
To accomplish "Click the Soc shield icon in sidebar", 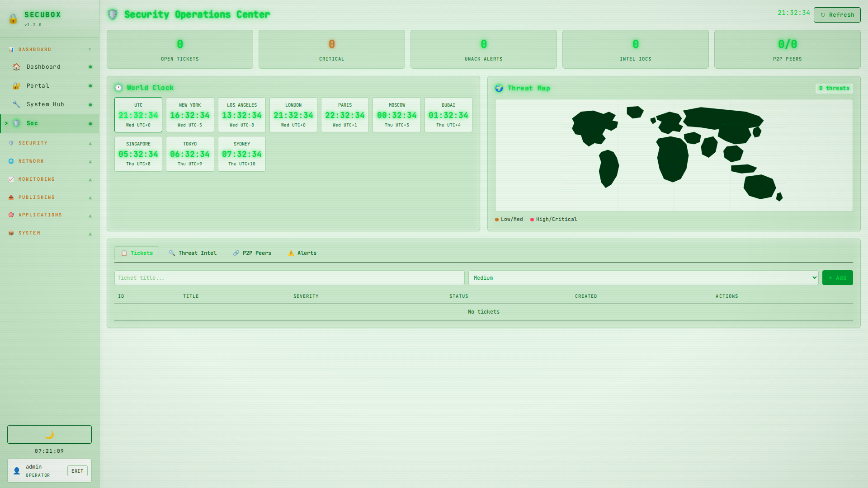I will coord(17,123).
